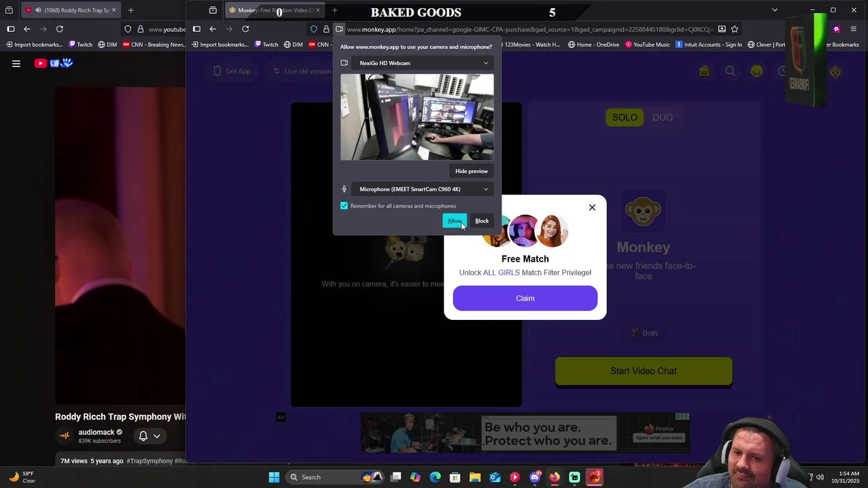The image size is (868, 488).
Task: Select SOLO mode
Action: [625, 117]
